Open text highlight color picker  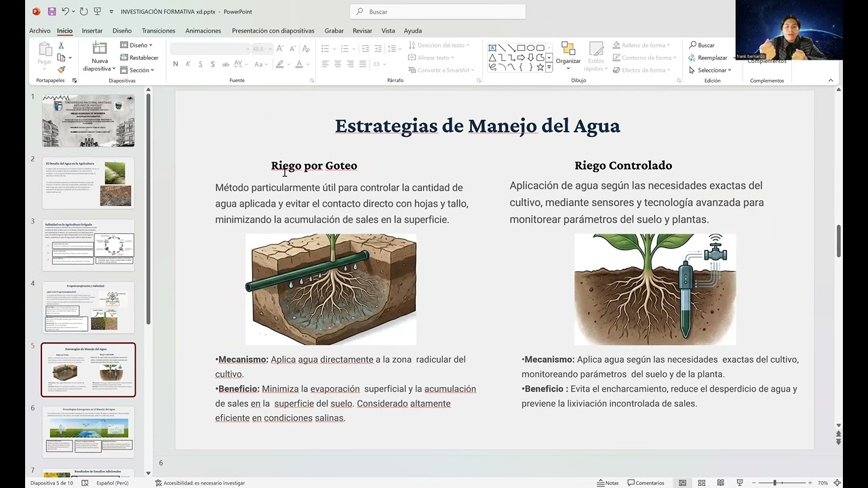279,64
